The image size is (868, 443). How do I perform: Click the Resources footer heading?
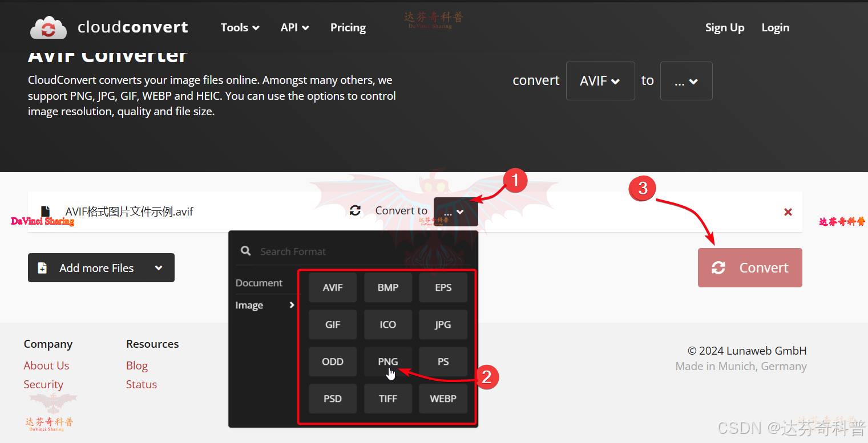152,344
